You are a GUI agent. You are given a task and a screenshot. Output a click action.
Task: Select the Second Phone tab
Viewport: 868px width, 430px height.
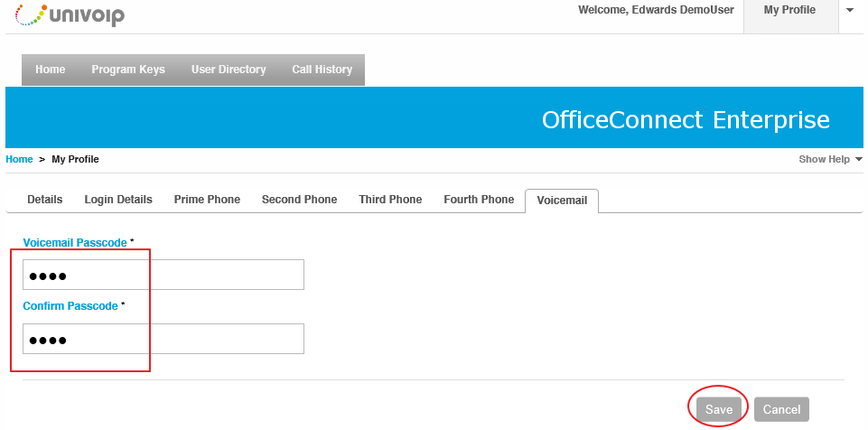300,200
